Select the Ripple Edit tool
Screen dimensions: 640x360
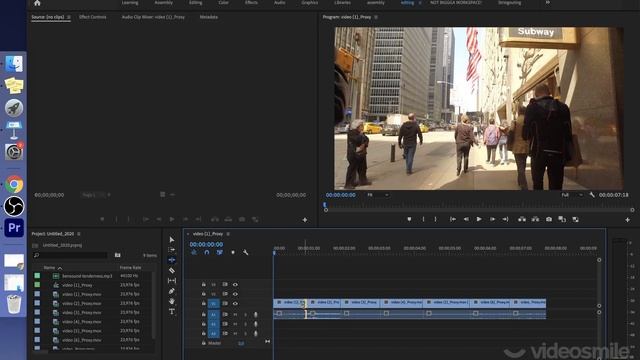pyautogui.click(x=172, y=260)
